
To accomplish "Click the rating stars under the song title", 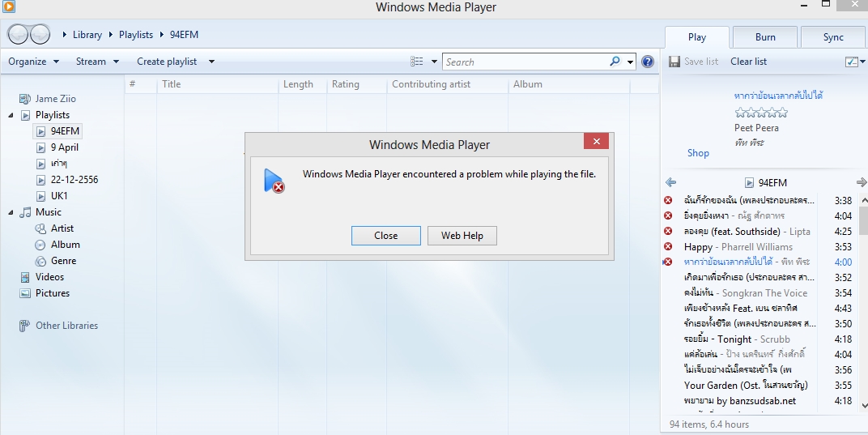I will (x=761, y=113).
